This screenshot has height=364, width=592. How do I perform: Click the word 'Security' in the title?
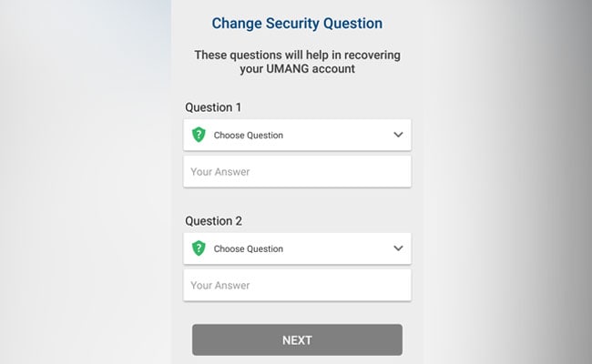291,24
